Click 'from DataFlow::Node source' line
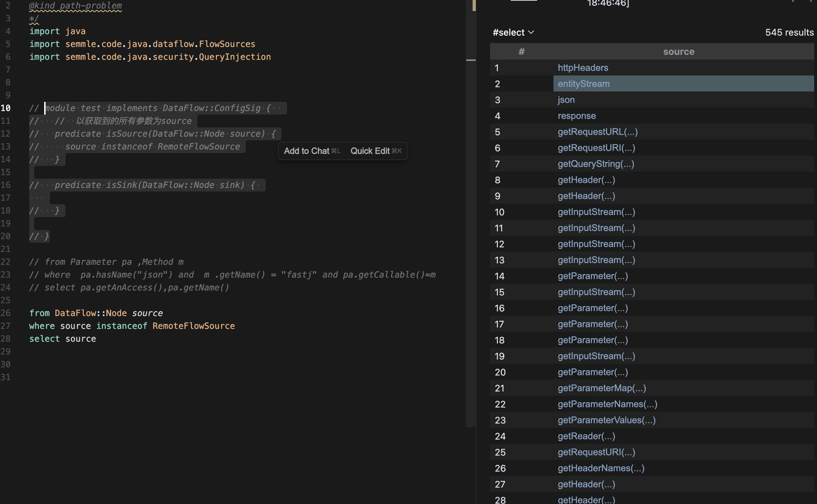The width and height of the screenshot is (817, 504). pyautogui.click(x=96, y=313)
